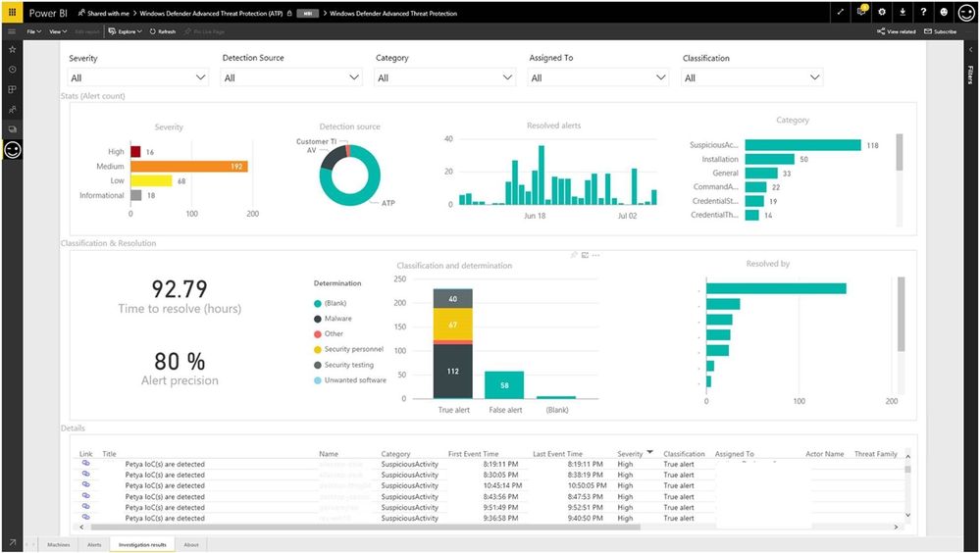Image resolution: width=980 pixels, height=553 pixels.
Task: Click the Other legend red dot
Action: click(318, 334)
